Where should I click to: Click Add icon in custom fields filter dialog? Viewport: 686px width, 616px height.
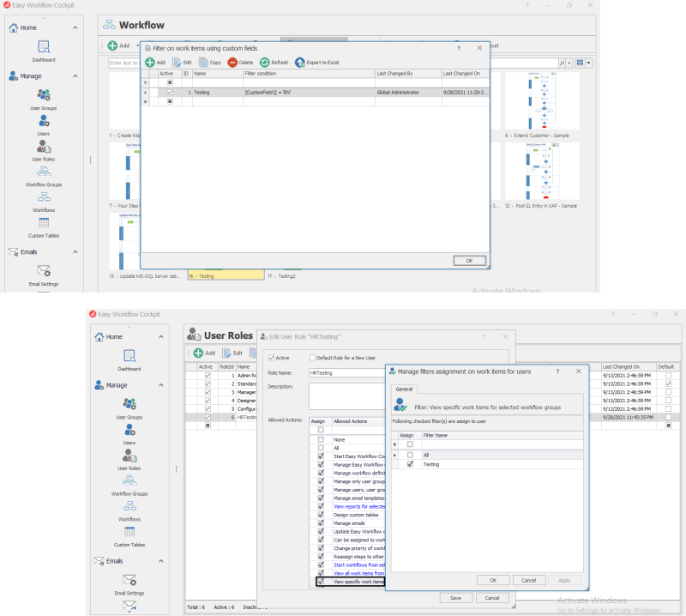click(x=150, y=63)
